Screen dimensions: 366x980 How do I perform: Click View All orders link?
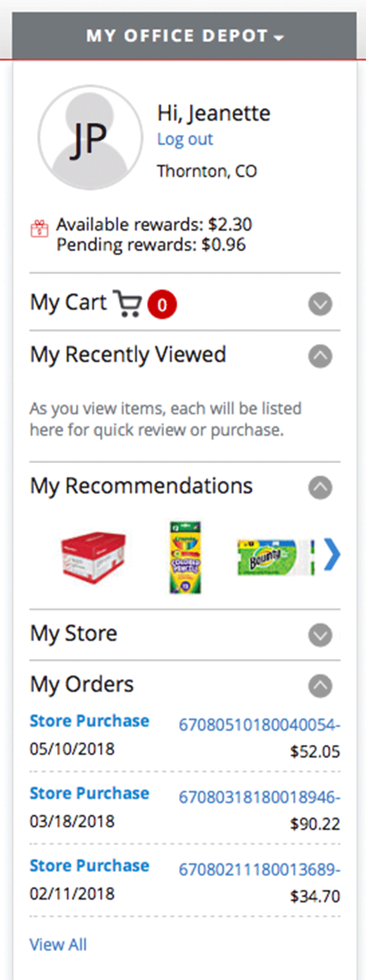pos(58,944)
